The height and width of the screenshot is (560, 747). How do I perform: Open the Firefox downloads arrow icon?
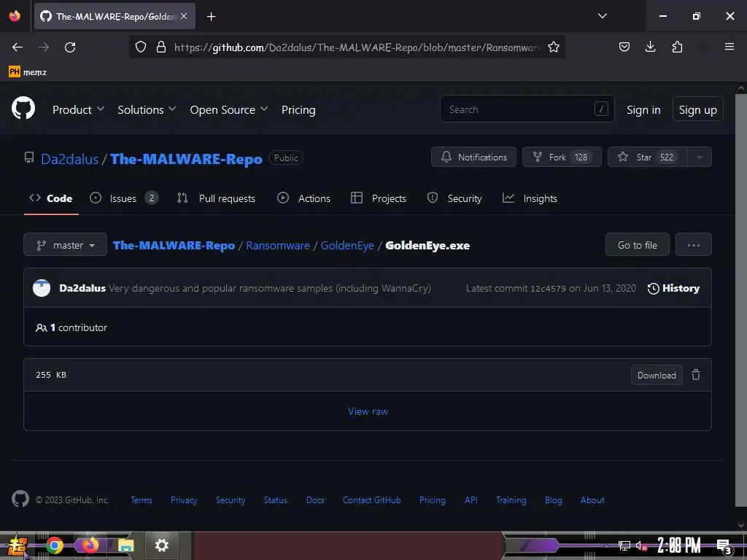tap(650, 47)
